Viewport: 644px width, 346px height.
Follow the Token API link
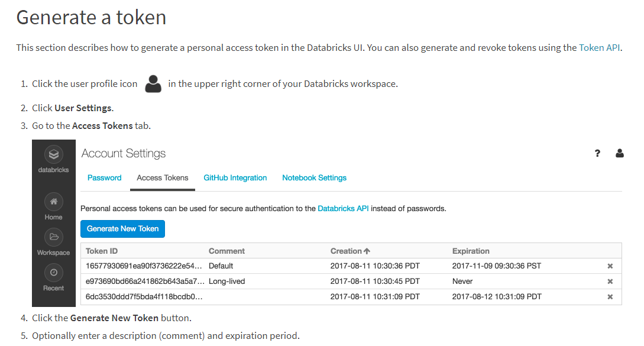(599, 48)
